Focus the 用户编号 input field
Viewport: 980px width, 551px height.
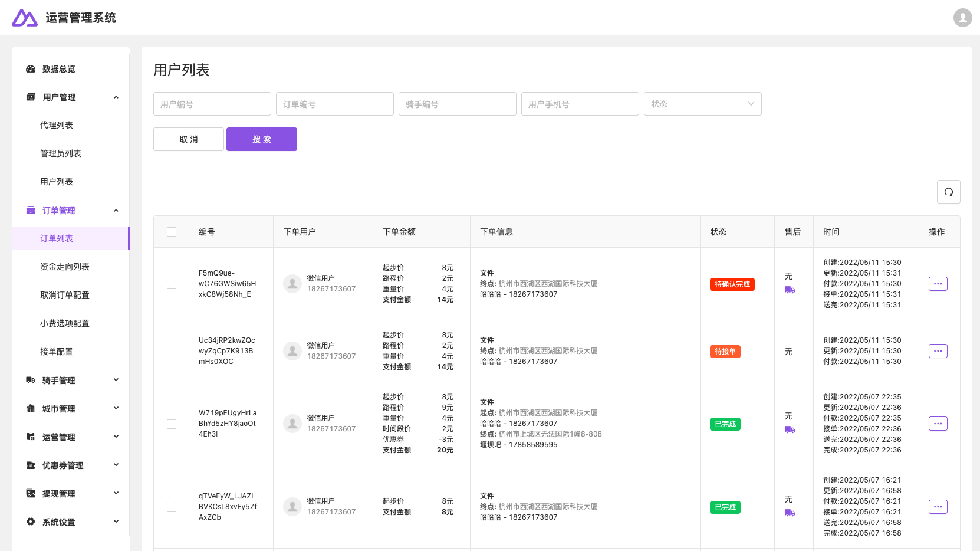tap(212, 104)
